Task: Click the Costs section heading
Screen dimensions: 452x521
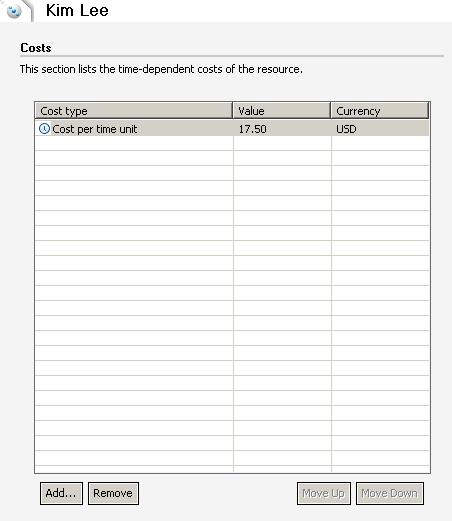Action: pyautogui.click(x=36, y=48)
